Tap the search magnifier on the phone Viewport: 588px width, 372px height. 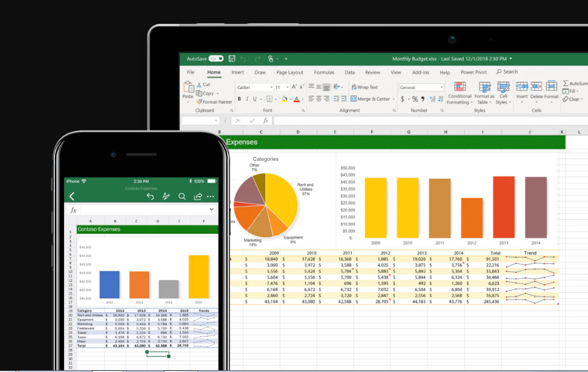coord(182,196)
